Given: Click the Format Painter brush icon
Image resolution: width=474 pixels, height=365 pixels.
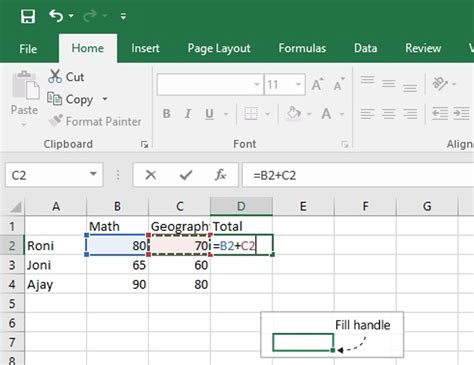Looking at the screenshot, I should tap(55, 121).
